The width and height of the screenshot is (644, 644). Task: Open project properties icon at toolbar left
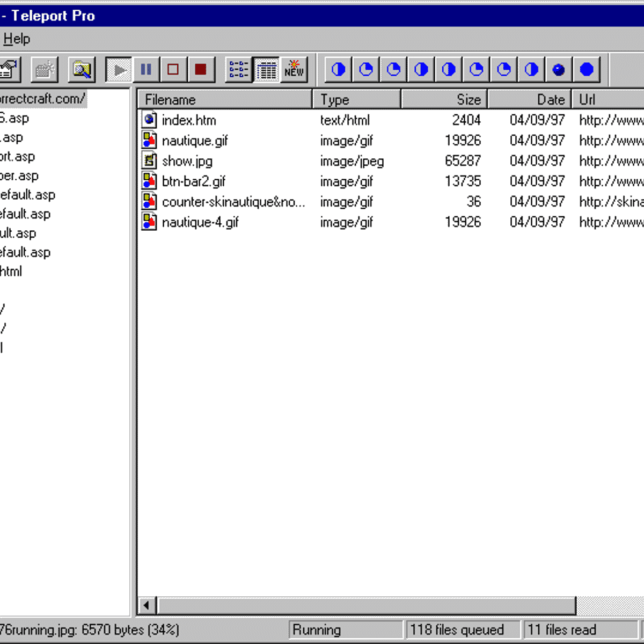[x=9, y=69]
